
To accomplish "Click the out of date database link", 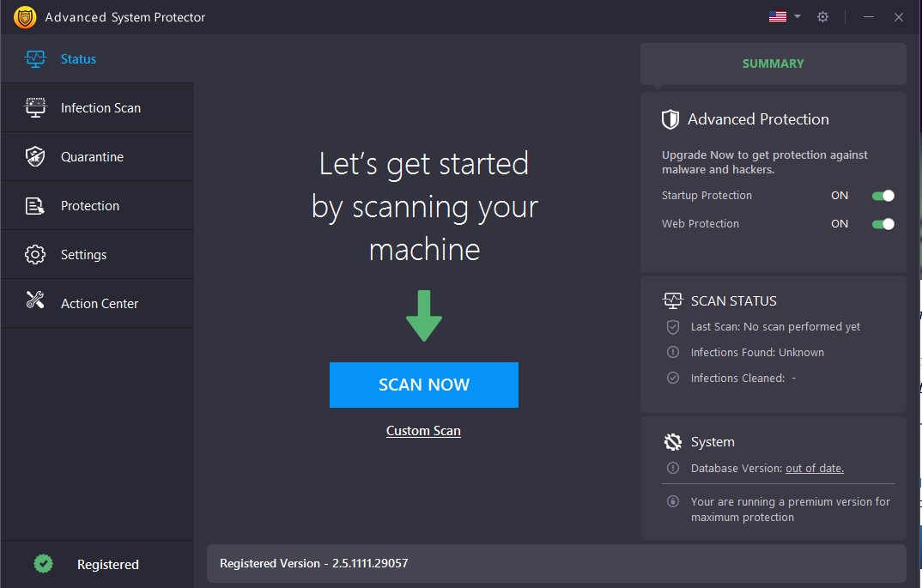I will [814, 468].
